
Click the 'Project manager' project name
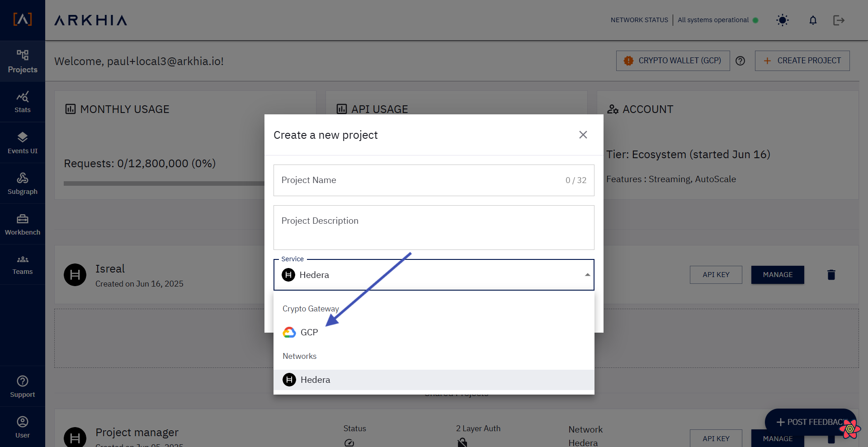click(x=137, y=433)
